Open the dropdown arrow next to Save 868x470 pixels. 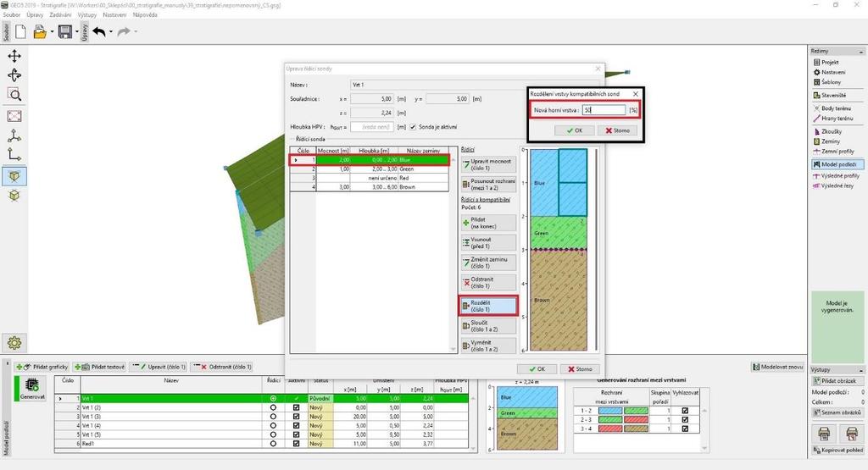pos(77,32)
